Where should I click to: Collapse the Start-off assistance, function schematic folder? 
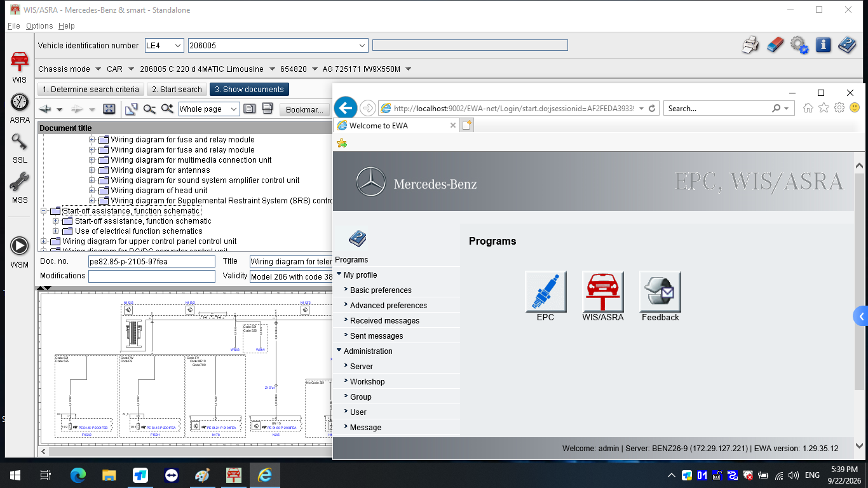point(44,211)
